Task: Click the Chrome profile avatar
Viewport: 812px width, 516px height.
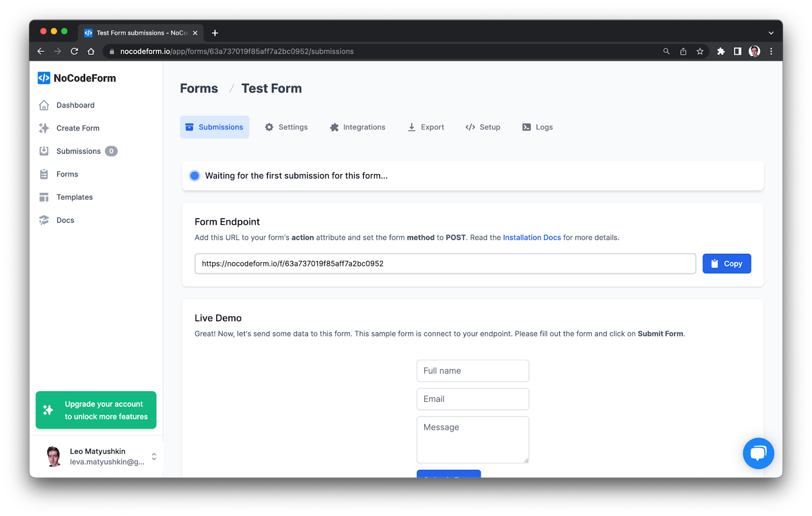Action: 754,51
